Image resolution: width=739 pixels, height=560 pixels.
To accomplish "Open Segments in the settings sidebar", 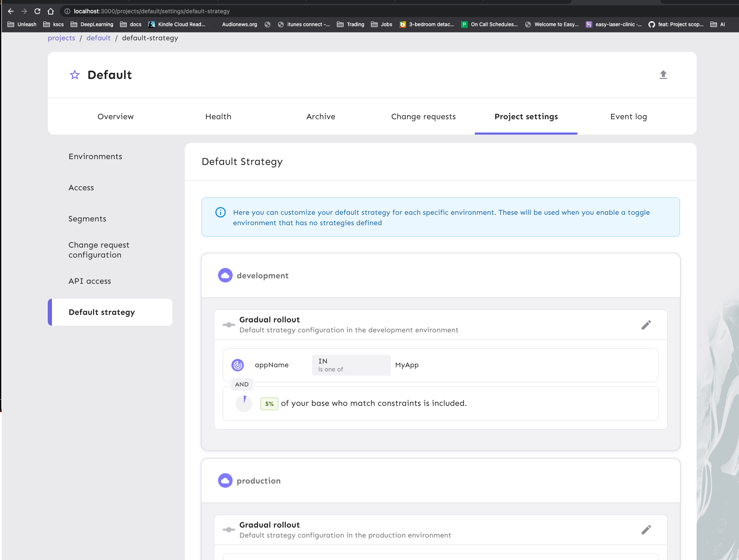I will click(110, 219).
